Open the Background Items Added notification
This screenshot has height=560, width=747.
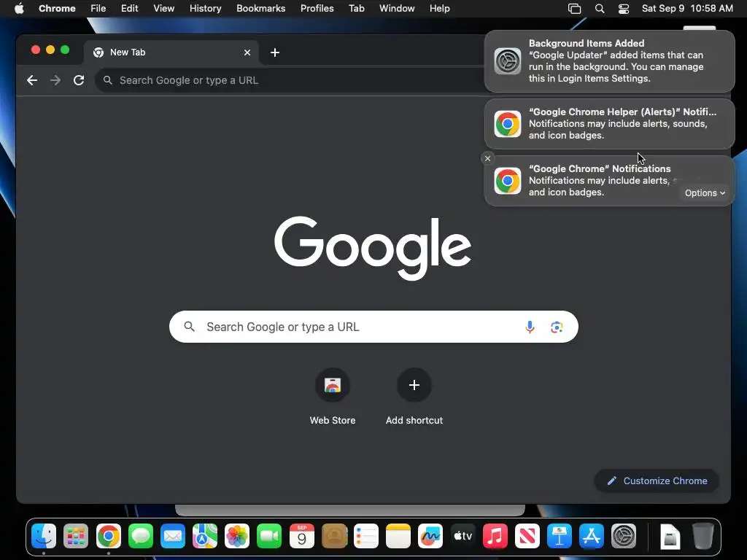pyautogui.click(x=609, y=61)
